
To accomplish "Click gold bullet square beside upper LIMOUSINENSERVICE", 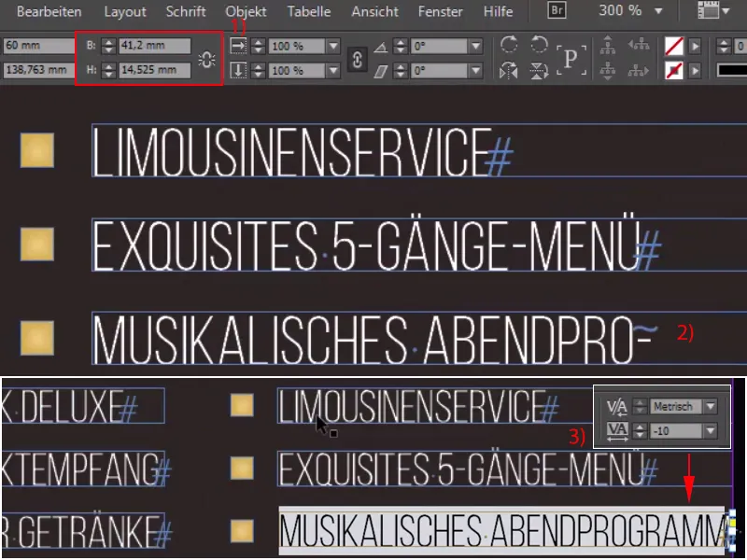I will [37, 150].
